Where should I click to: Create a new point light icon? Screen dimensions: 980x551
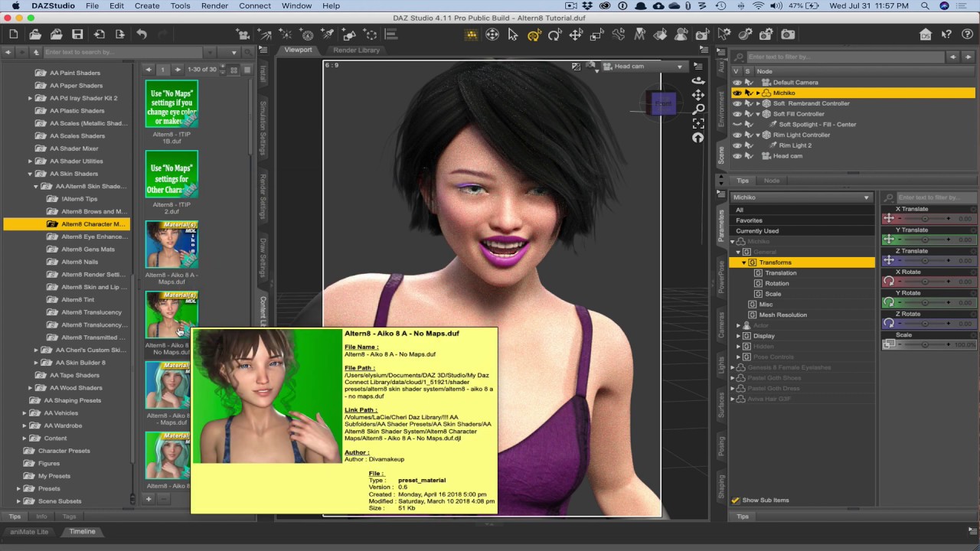pyautogui.click(x=286, y=34)
